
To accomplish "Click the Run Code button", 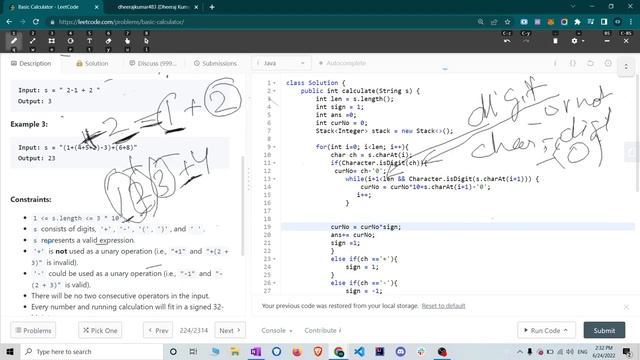I will pyautogui.click(x=547, y=330).
